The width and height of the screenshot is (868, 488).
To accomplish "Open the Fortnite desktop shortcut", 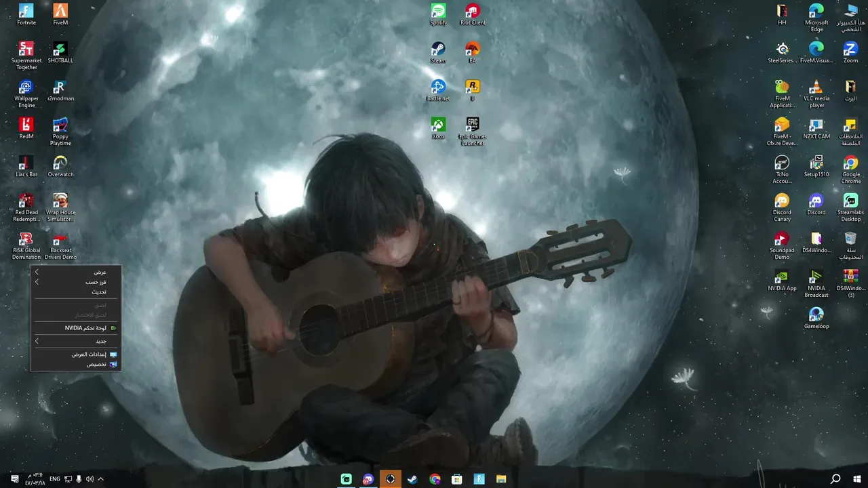I will point(26,14).
